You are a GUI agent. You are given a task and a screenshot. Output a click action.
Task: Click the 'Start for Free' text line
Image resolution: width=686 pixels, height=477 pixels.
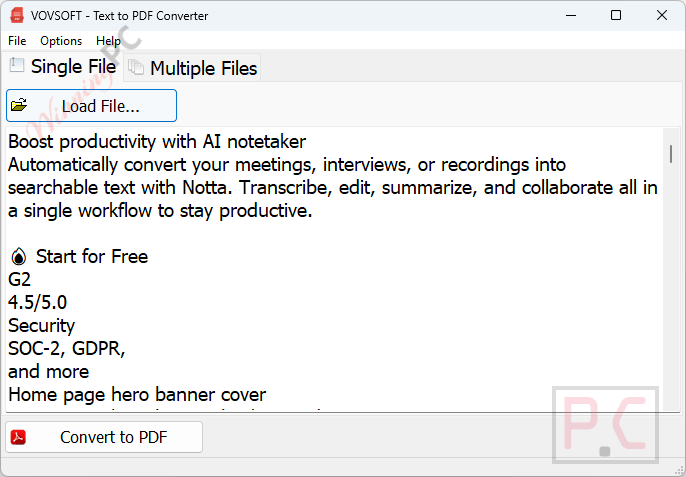click(x=92, y=256)
